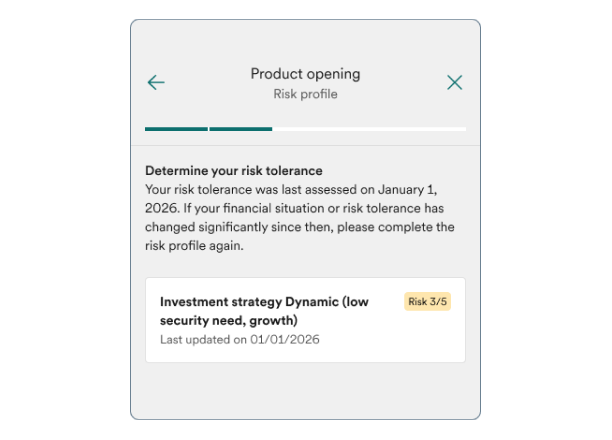The image size is (612, 440).
Task: Go back using the left arrow icon
Action: point(156,82)
